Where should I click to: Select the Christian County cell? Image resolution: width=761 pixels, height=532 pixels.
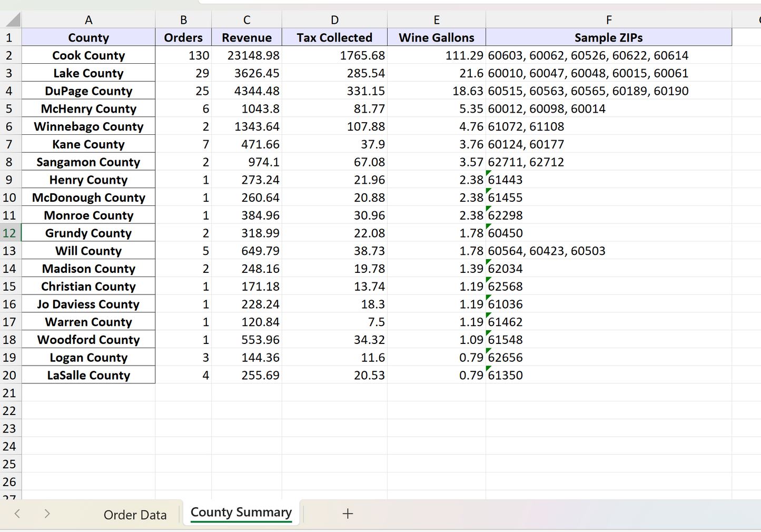pyautogui.click(x=88, y=287)
